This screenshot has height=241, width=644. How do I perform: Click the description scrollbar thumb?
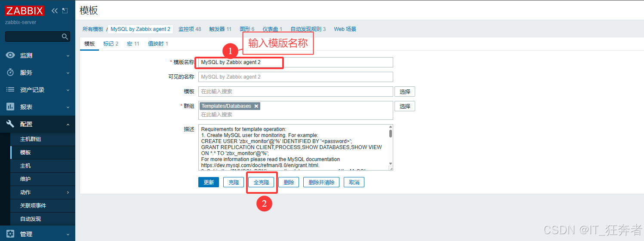click(x=391, y=133)
